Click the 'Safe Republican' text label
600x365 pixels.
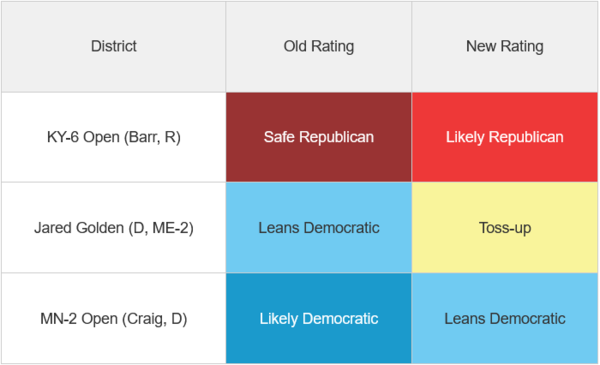(319, 137)
